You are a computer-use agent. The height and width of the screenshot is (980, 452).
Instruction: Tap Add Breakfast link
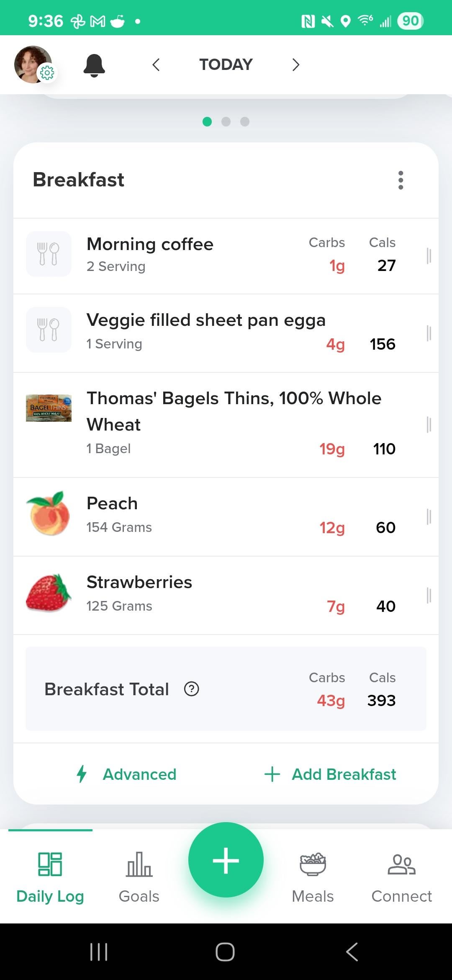[x=330, y=774]
